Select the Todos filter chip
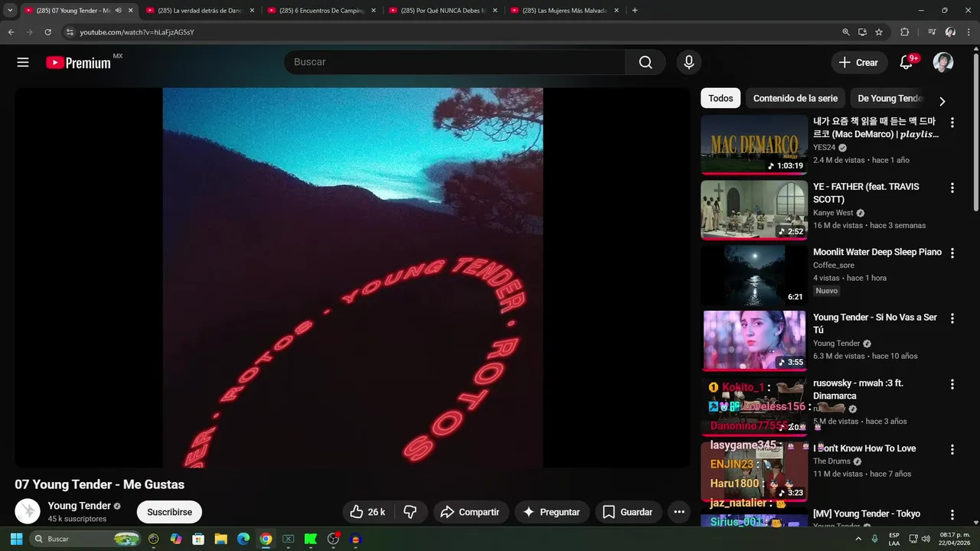Screen dimensions: 980x551 tap(720, 98)
